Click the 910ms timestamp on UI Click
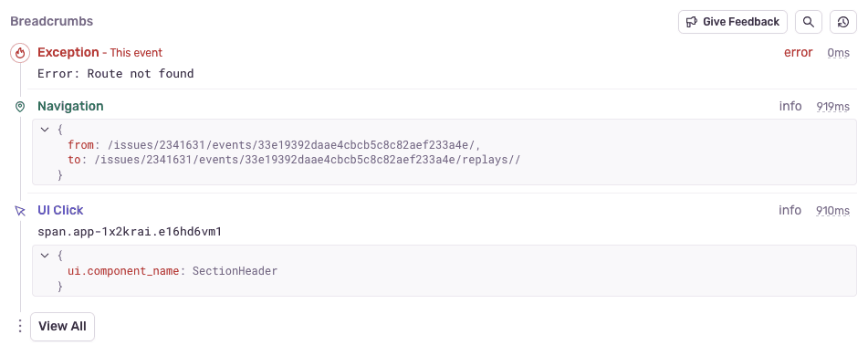Screen dimensions: 868x356 click(x=833, y=210)
